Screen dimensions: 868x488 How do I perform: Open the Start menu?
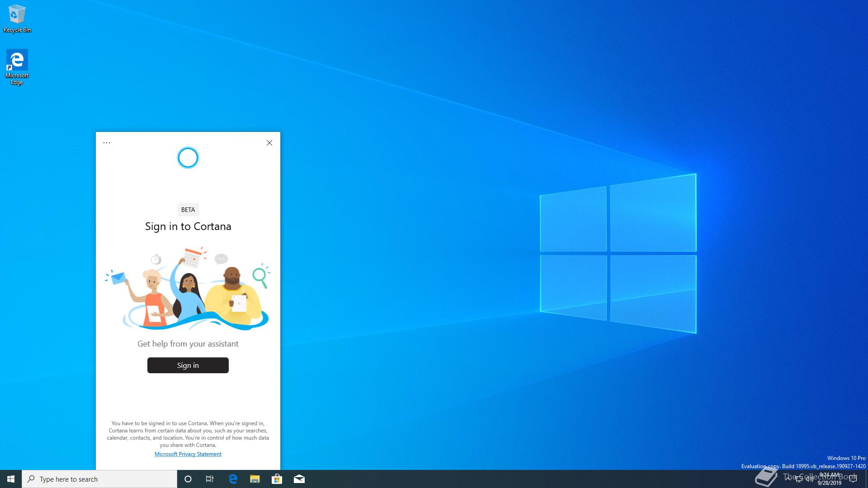click(x=11, y=479)
